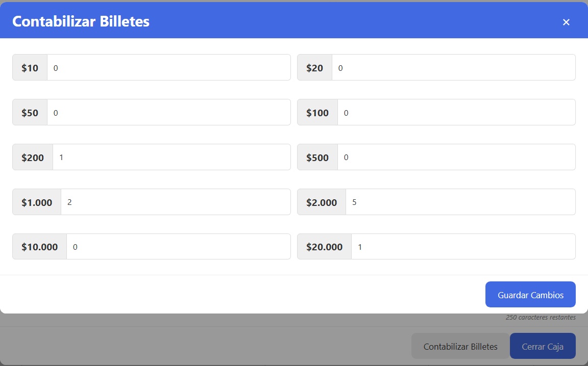Click the $20 bill count field
Image resolution: width=588 pixels, height=366 pixels.
[453, 68]
